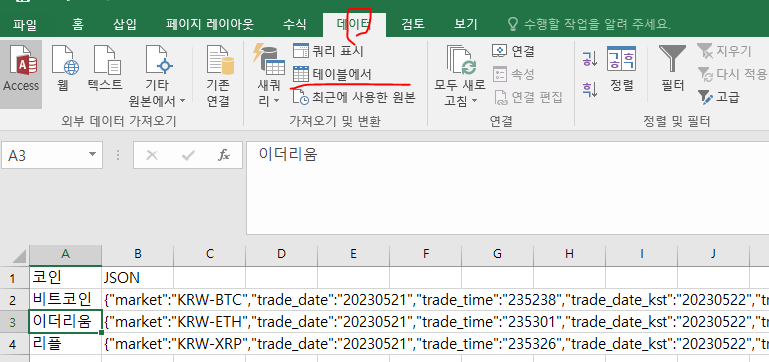Switch to the 보기 tab
769x362 pixels.
pyautogui.click(x=465, y=24)
